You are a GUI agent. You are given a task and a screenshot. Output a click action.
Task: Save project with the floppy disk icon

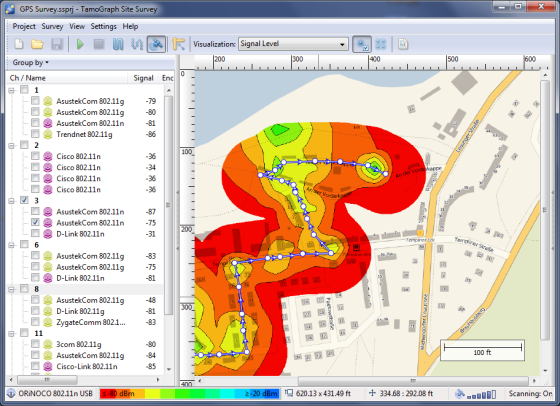(x=57, y=44)
